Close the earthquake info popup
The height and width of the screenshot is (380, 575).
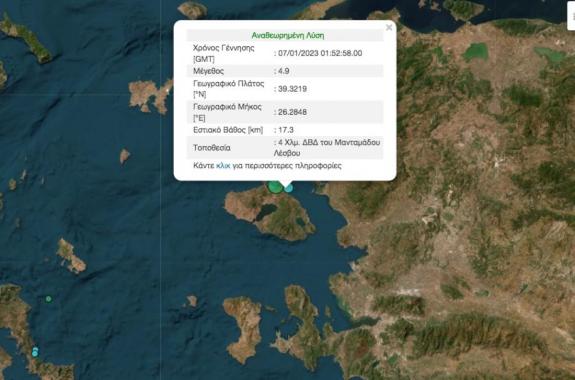[389, 28]
